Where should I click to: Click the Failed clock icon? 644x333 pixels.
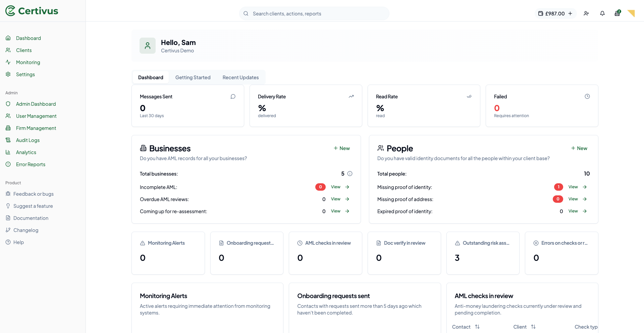point(587,96)
